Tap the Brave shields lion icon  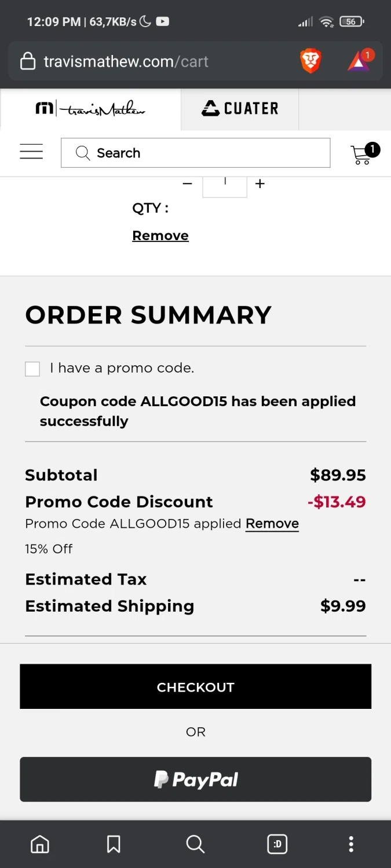tap(310, 61)
